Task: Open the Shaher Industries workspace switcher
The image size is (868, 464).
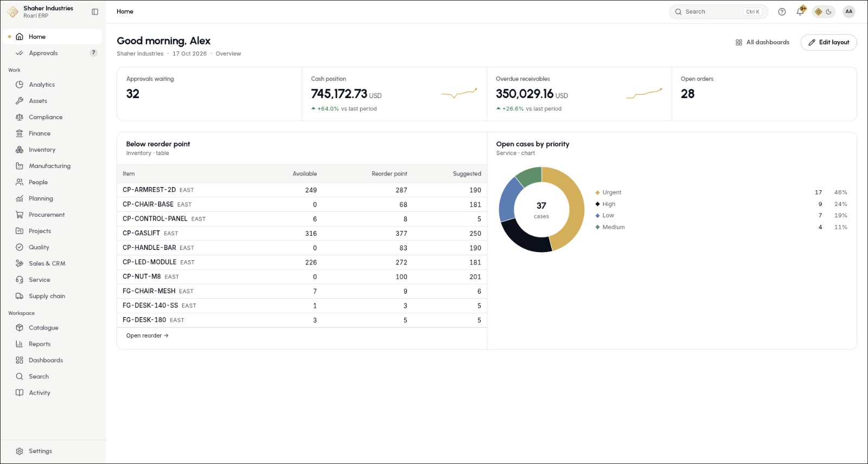Action: (x=41, y=11)
